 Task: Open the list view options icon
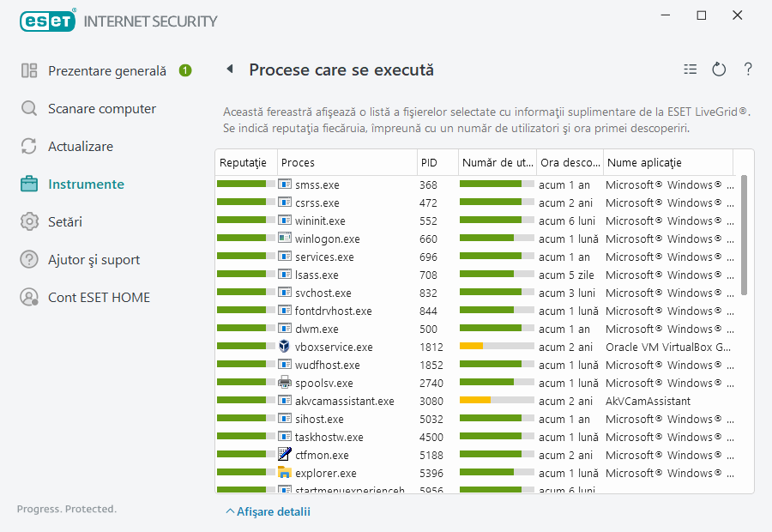click(691, 70)
